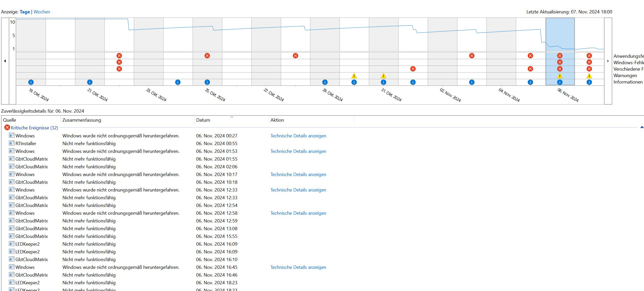Collapse the Kritische Ereignisse group
644x291 pixels.
642,128
